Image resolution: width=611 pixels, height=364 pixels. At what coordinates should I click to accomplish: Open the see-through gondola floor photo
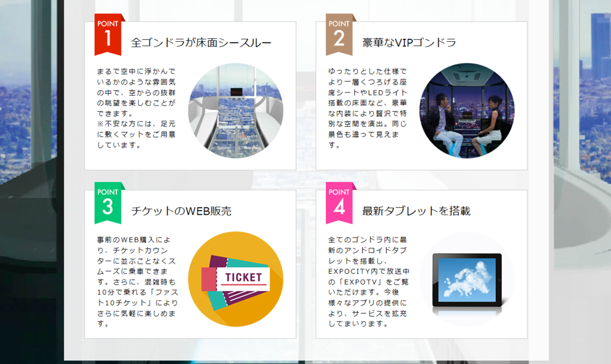coord(235,110)
